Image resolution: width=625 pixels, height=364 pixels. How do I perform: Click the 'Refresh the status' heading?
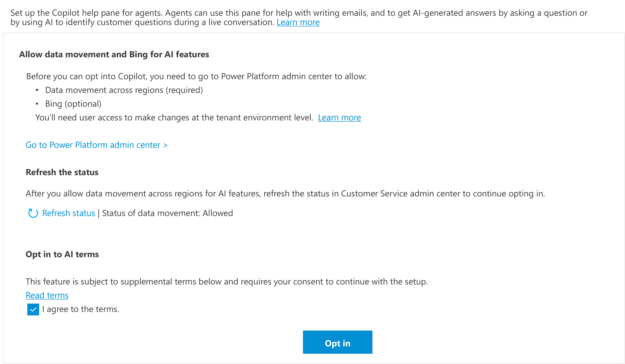pyautogui.click(x=62, y=172)
